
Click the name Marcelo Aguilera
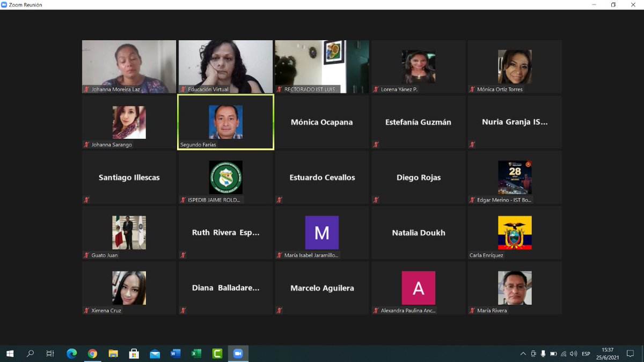[322, 288]
